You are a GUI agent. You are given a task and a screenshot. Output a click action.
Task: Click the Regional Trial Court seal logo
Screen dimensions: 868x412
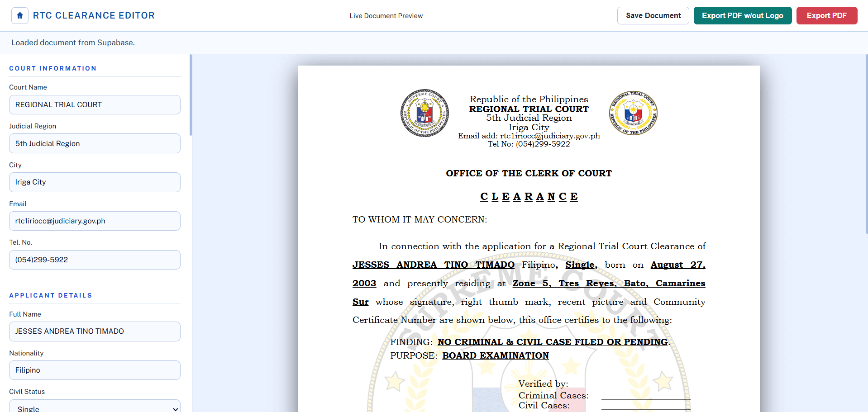pyautogui.click(x=633, y=113)
